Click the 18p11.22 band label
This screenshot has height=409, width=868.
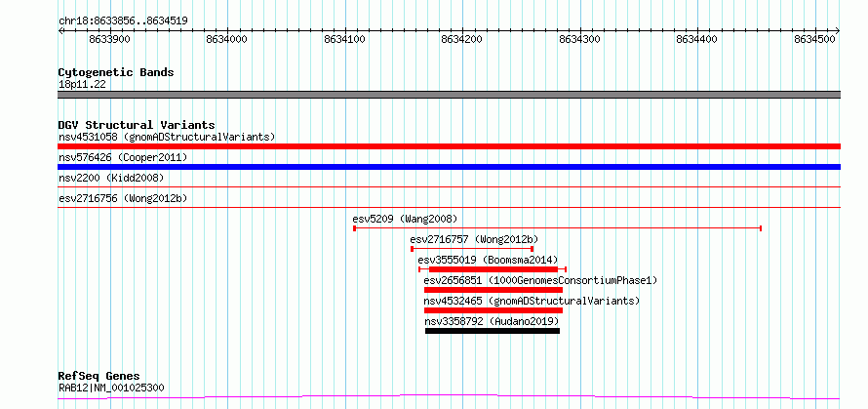(82, 85)
